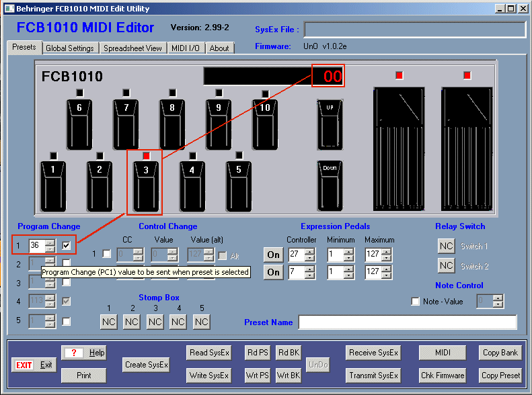The image size is (532, 395).
Task: Enable Program Change 5 checkbox
Action: point(67,321)
